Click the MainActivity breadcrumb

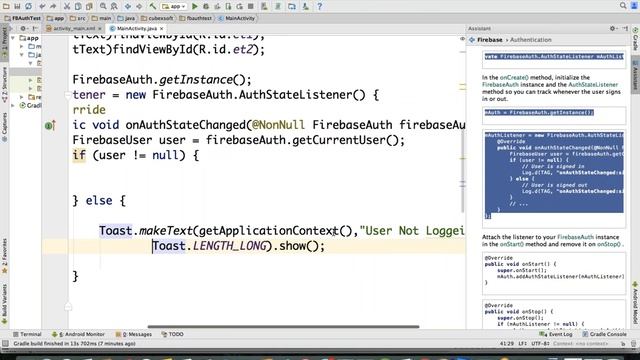[x=236, y=18]
